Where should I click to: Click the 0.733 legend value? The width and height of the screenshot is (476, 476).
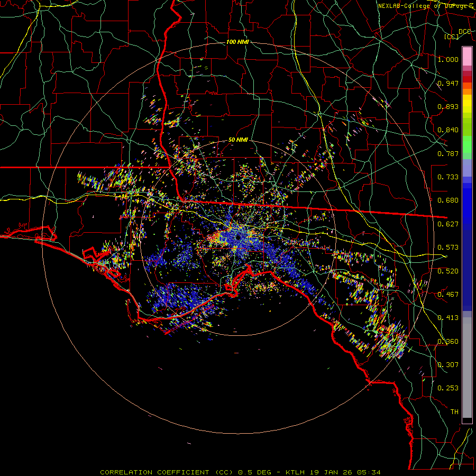point(448,177)
